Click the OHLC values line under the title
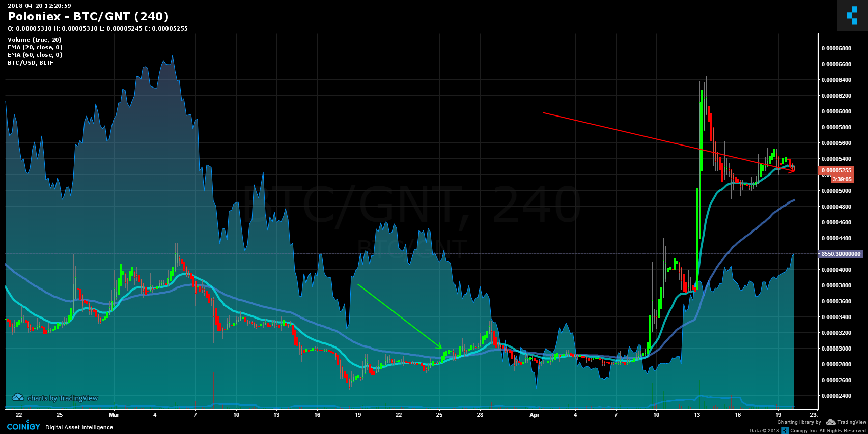The width and height of the screenshot is (868, 434). 98,28
